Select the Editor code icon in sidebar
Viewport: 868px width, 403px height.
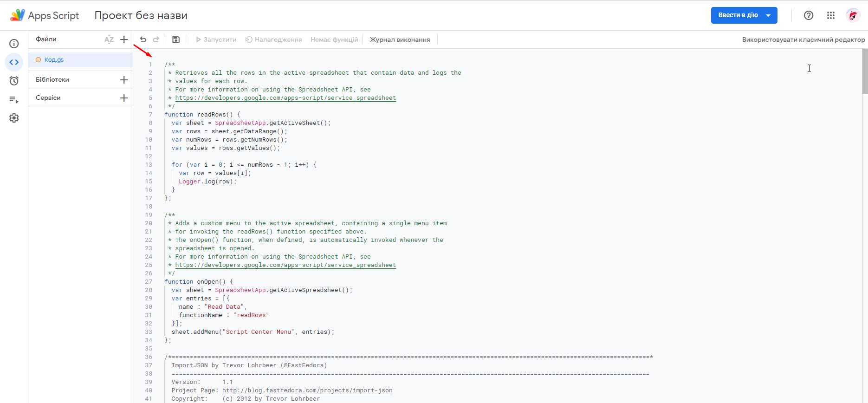[x=14, y=62]
